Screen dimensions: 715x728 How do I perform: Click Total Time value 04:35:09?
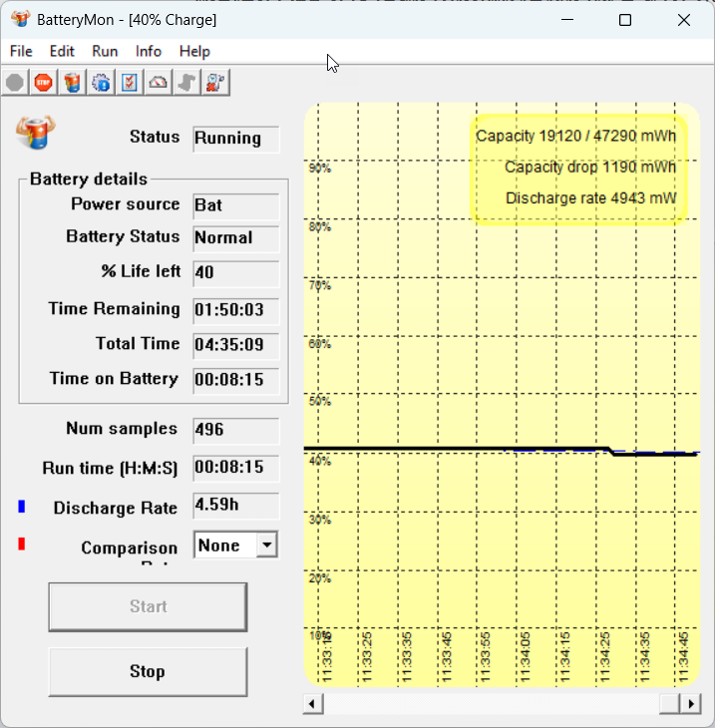pyautogui.click(x=236, y=345)
